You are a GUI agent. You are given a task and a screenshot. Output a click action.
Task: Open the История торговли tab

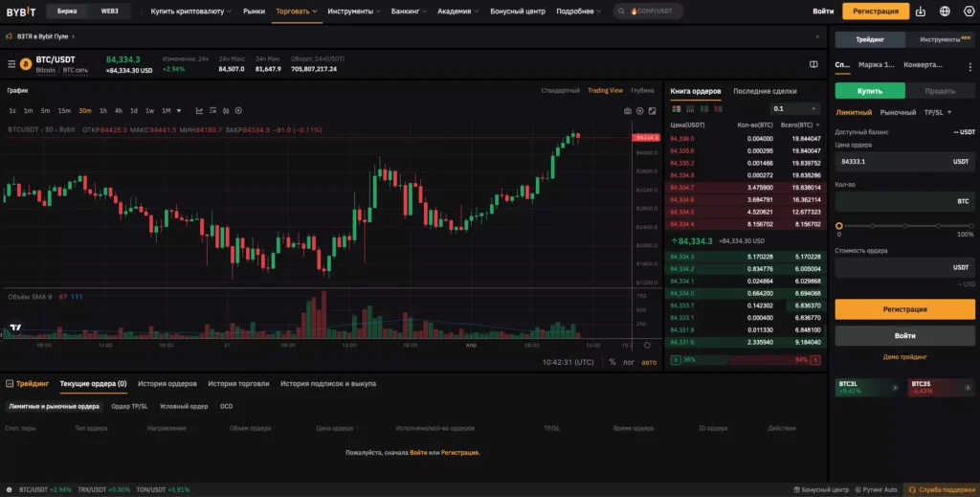tap(238, 384)
